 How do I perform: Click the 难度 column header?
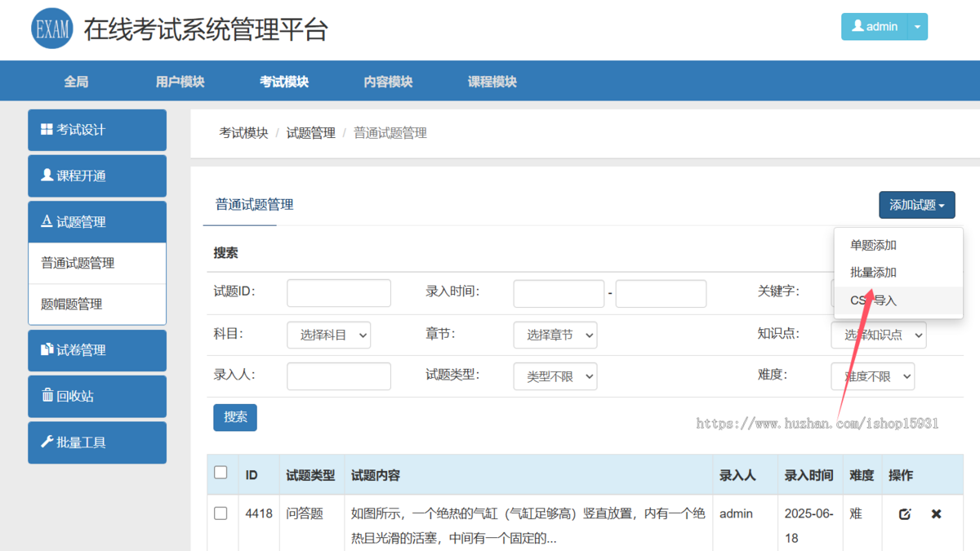point(862,475)
